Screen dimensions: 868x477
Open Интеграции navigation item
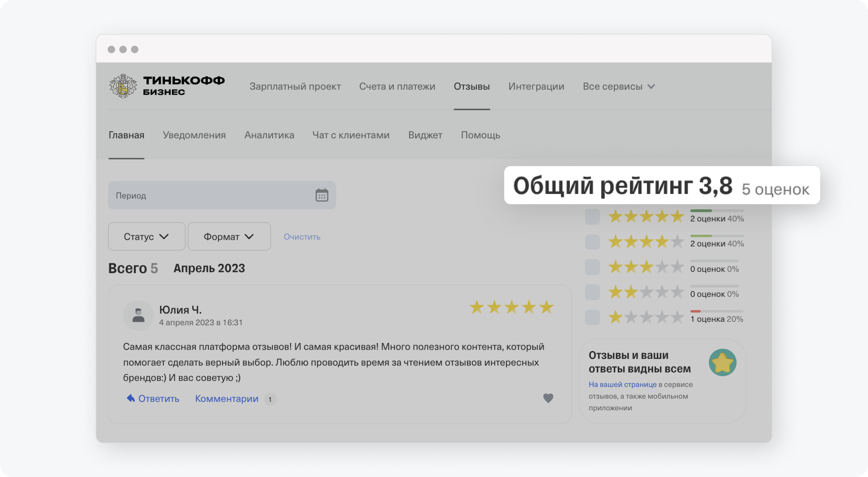[x=536, y=86]
